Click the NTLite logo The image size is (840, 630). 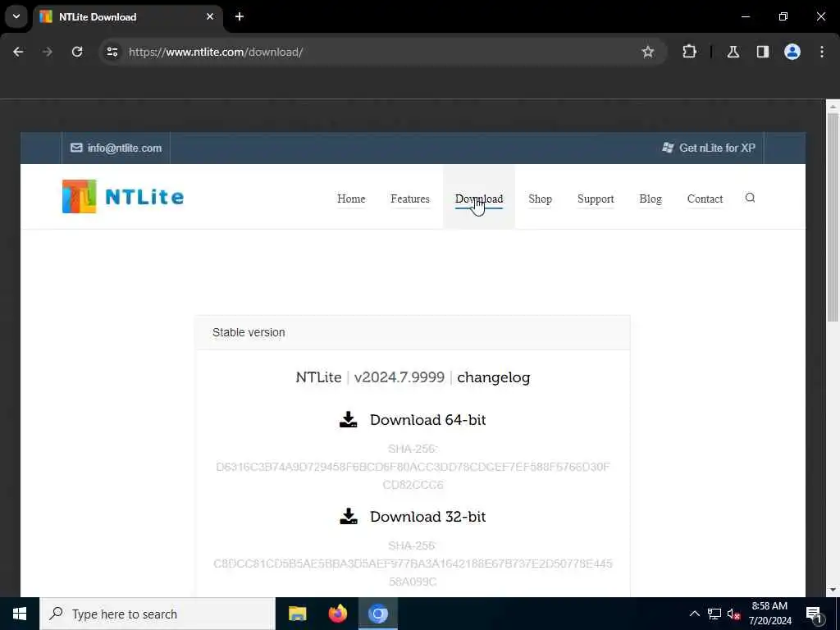pyautogui.click(x=123, y=197)
